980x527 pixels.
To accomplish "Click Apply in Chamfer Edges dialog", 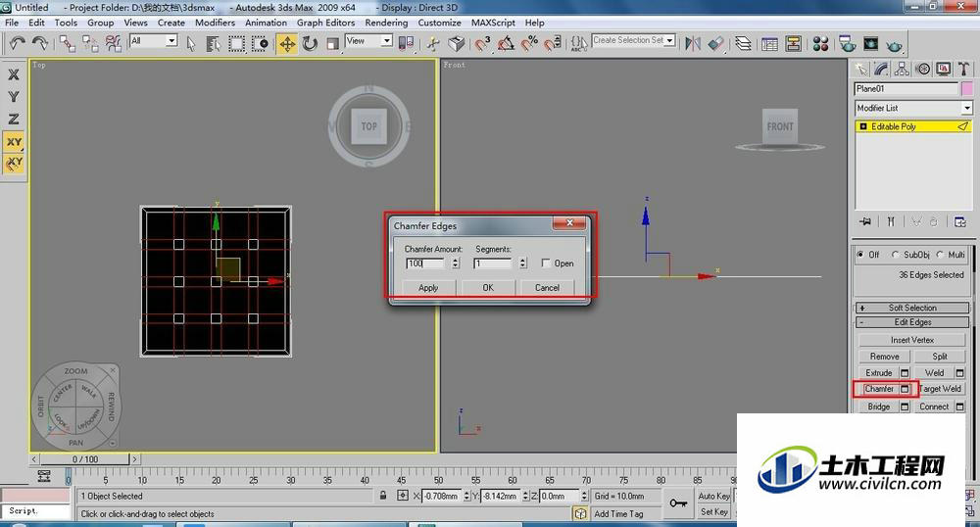I will pyautogui.click(x=428, y=287).
